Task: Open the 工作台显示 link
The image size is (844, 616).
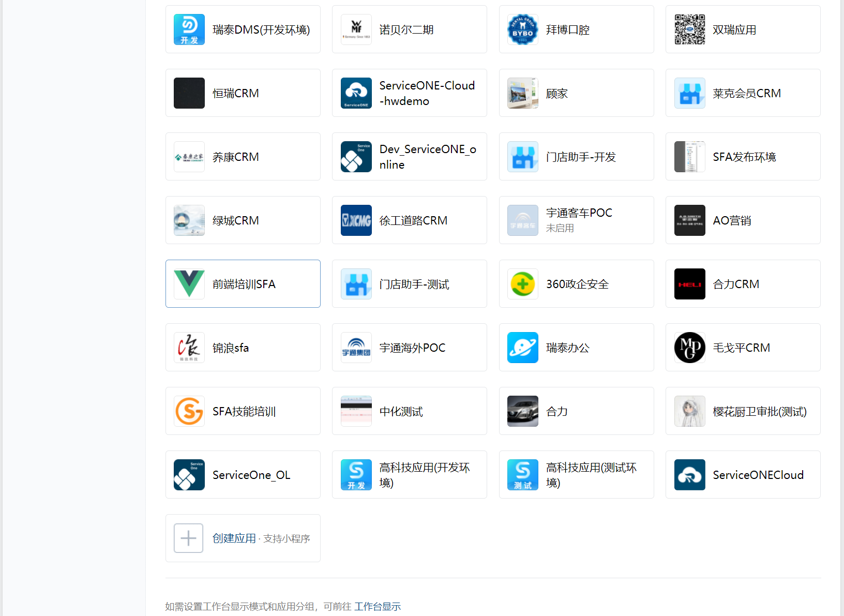Action: [x=378, y=606]
